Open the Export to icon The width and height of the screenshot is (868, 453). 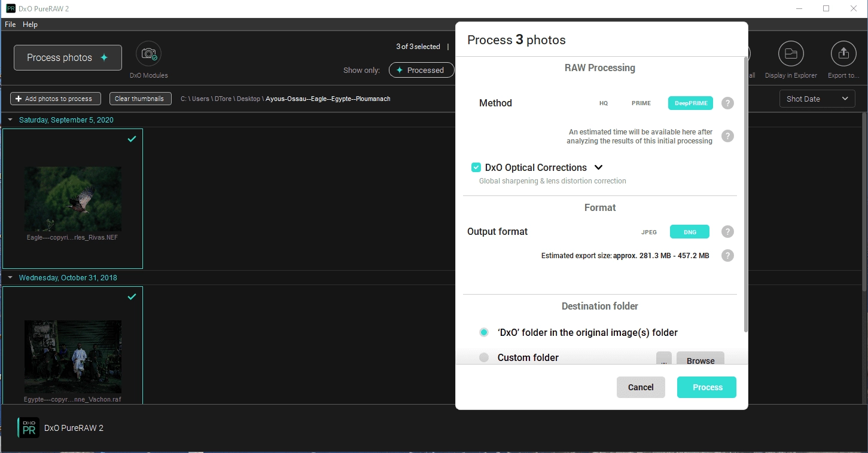[x=843, y=54]
